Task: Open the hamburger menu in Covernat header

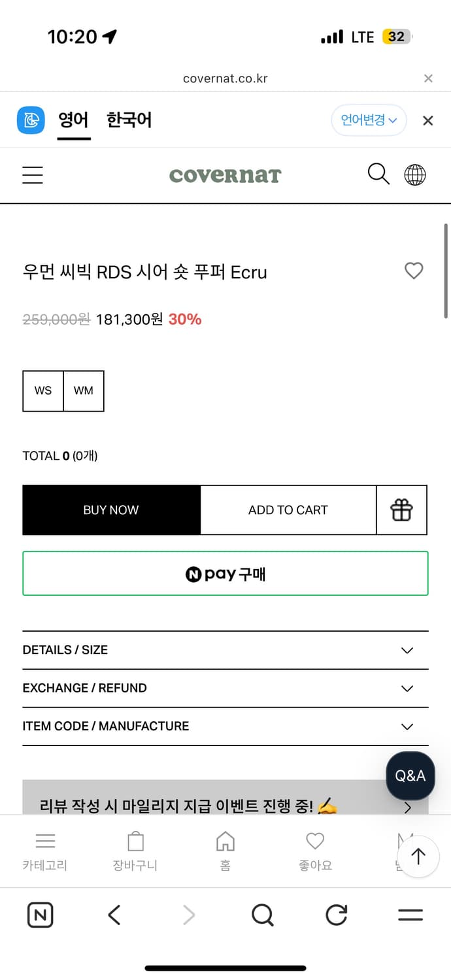Action: coord(32,174)
